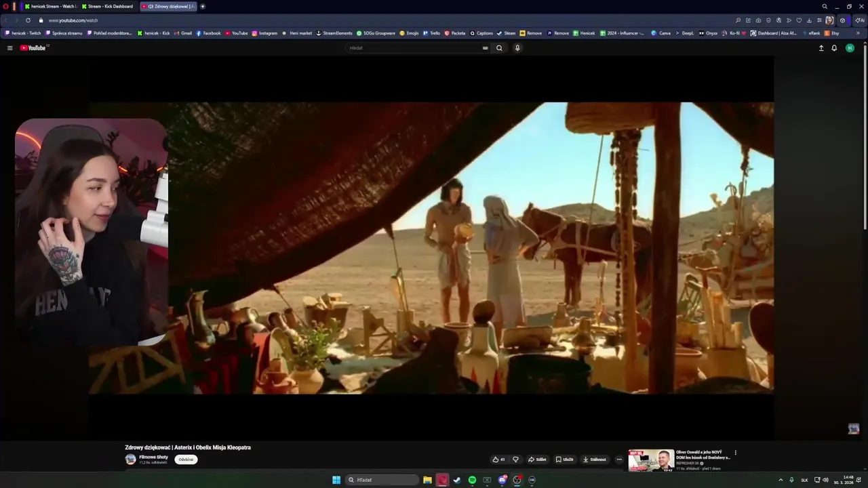Open Filmowe Shoty channel name
The image size is (868, 488).
pos(153,457)
